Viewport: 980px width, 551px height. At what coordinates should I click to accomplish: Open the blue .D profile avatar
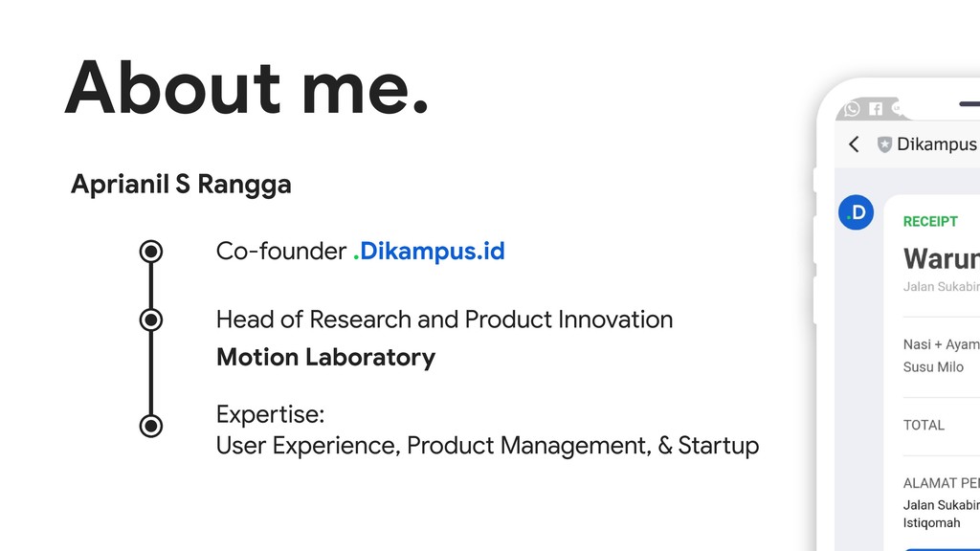click(857, 212)
